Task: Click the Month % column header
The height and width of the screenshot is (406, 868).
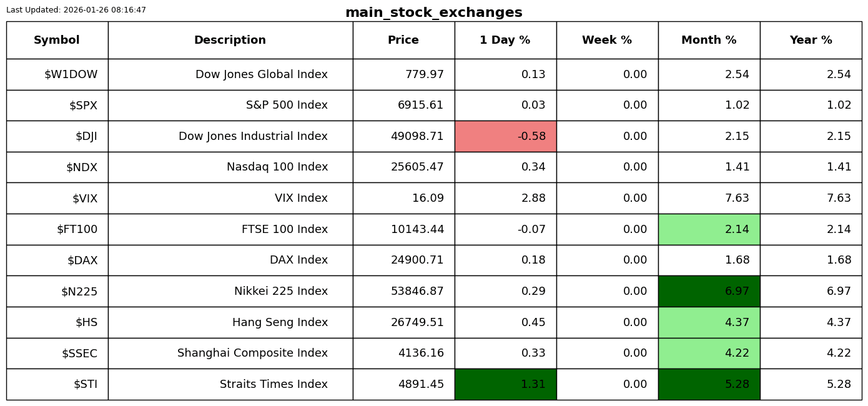Action: (709, 41)
